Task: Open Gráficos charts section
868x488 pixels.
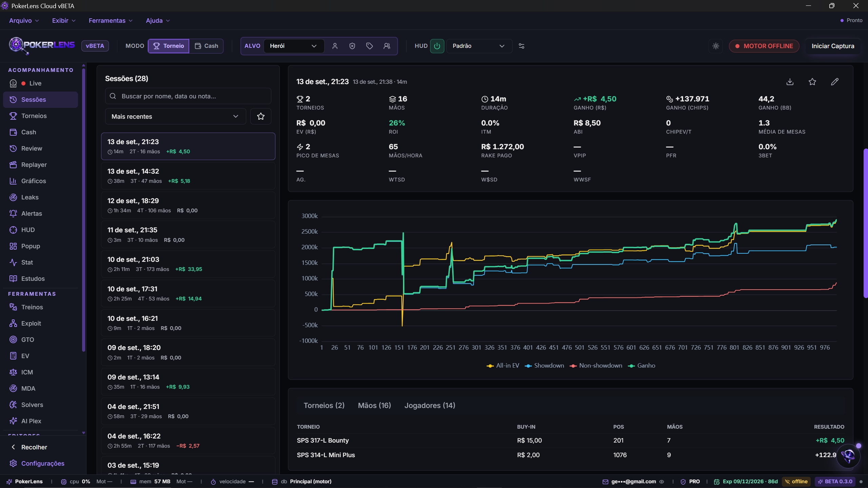Action: (x=40, y=181)
